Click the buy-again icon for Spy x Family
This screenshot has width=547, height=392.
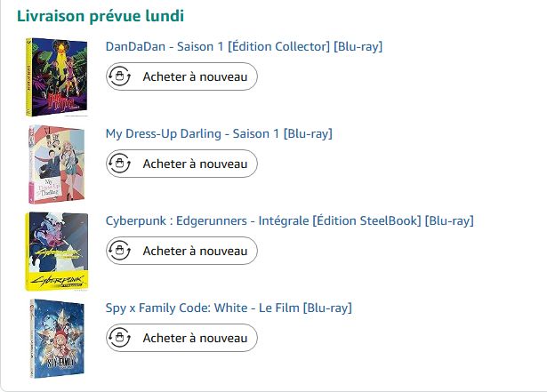tap(119, 339)
